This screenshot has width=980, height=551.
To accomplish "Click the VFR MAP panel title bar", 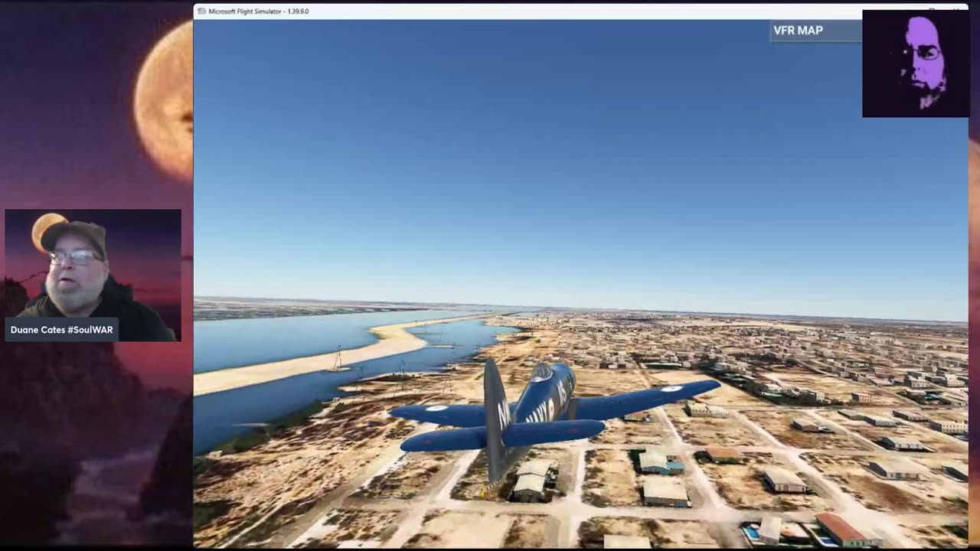I will [816, 31].
